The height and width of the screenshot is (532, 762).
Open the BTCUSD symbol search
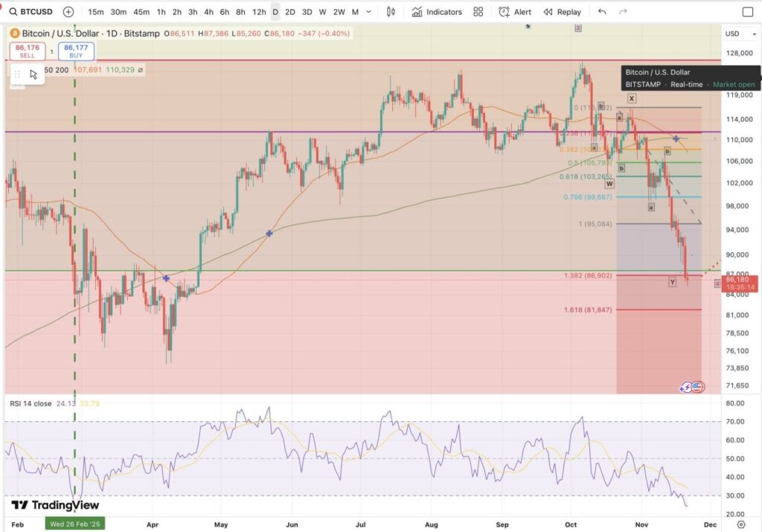pyautogui.click(x=30, y=12)
